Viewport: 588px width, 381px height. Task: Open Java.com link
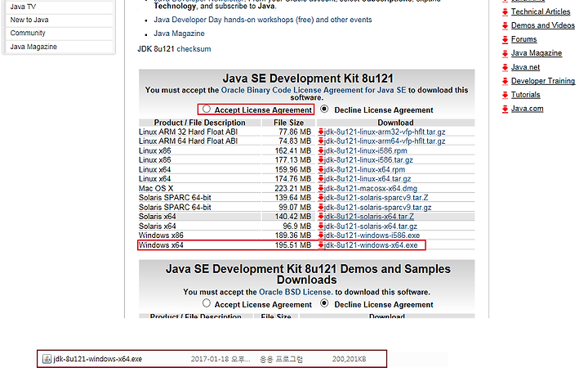coord(528,109)
